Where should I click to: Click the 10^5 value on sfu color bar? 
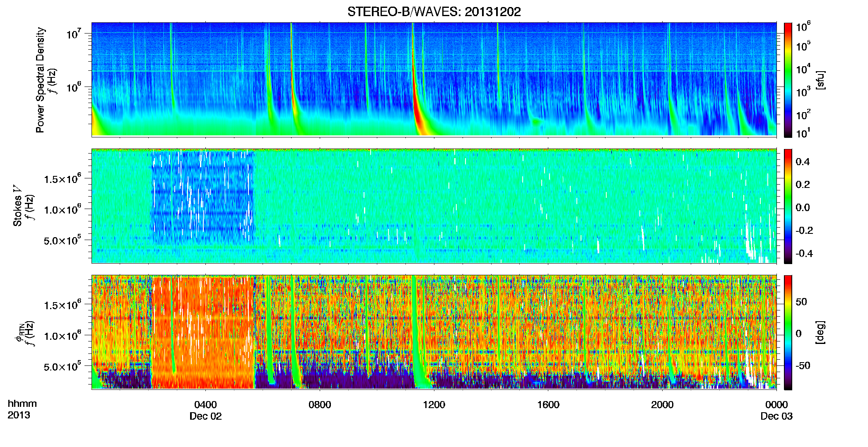803,46
